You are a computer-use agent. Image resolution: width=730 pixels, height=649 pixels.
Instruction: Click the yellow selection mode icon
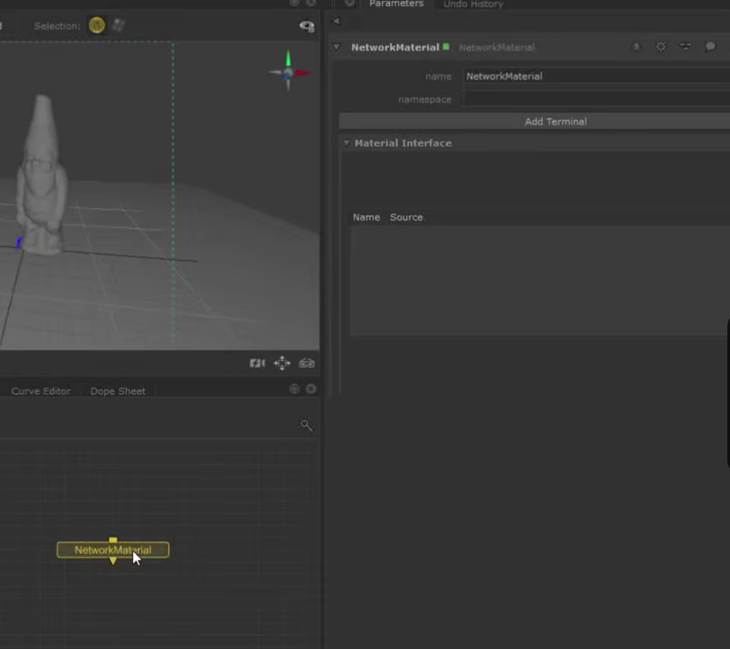pyautogui.click(x=96, y=25)
